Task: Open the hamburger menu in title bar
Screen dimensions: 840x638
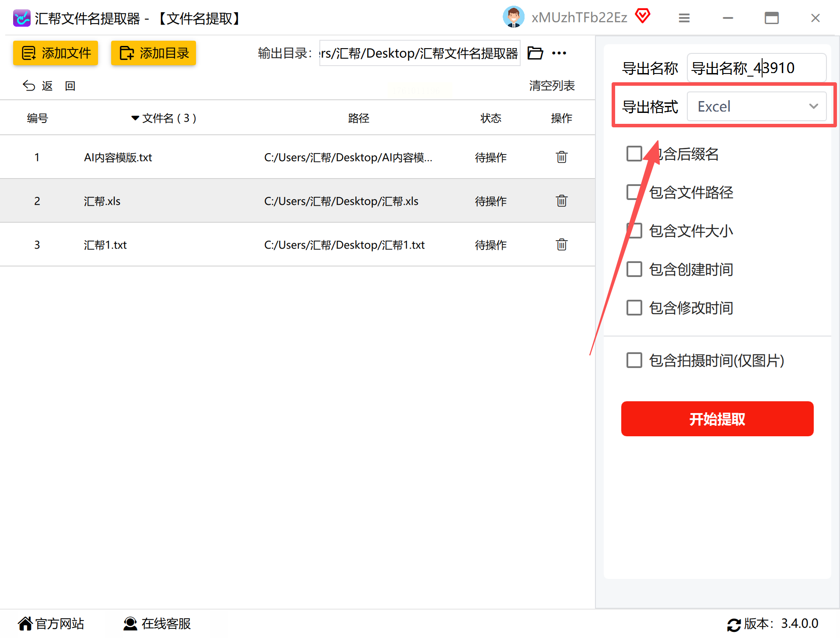Action: [x=684, y=18]
